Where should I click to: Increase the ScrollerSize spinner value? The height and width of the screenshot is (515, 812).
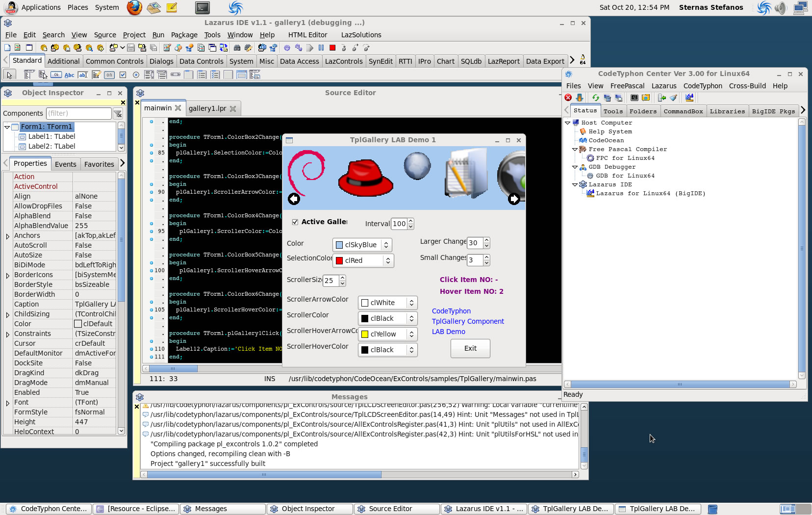coord(342,278)
